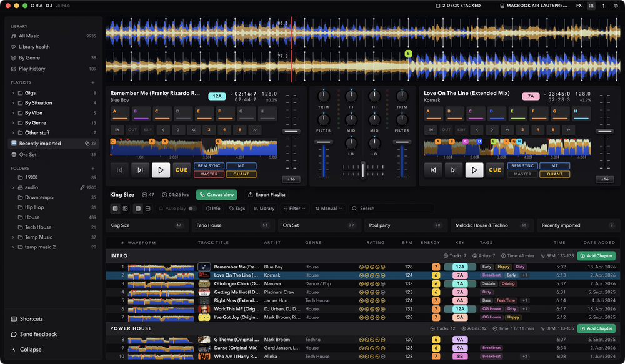Click the right deck pitch fader
The height and width of the screenshot is (364, 625).
(604, 131)
